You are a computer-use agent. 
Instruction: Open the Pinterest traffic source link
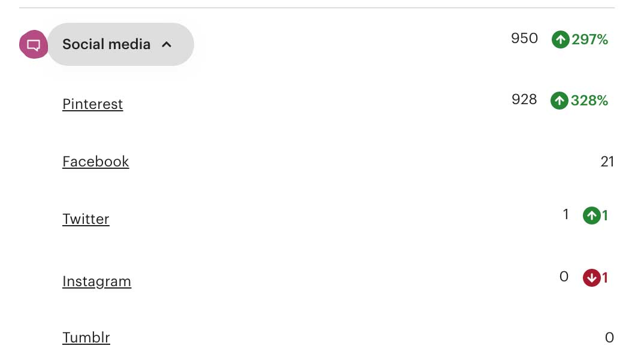click(92, 104)
